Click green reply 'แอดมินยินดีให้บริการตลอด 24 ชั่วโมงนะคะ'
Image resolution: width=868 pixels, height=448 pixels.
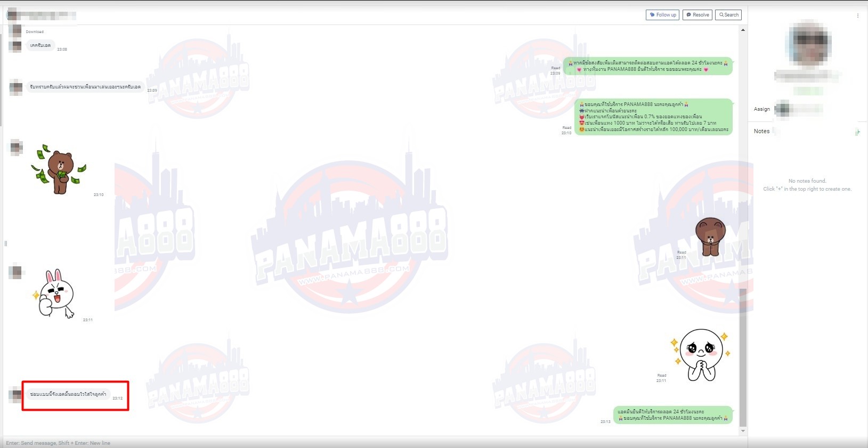pos(673,415)
